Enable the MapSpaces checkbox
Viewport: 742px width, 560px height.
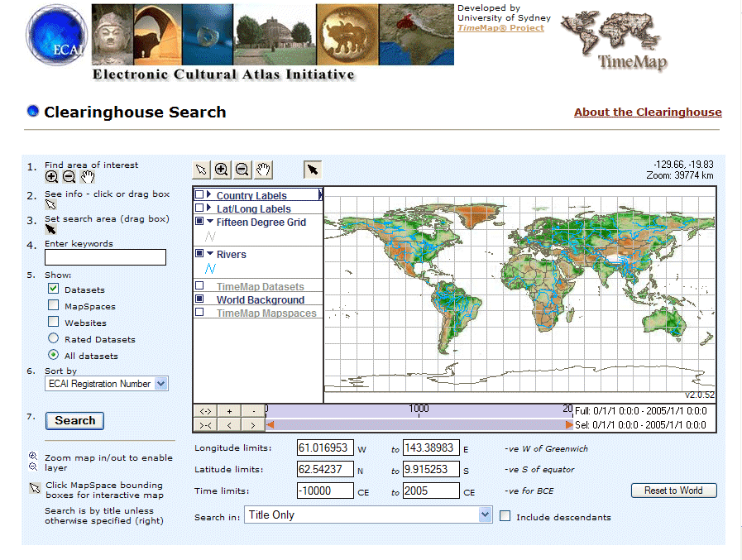pos(54,305)
